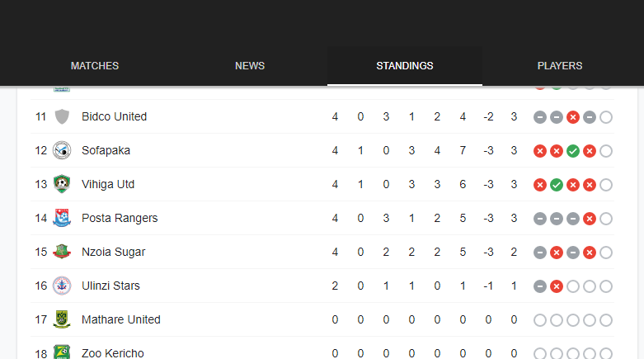Image resolution: width=644 pixels, height=359 pixels.
Task: Click the Sofapaka club logo
Action: [x=62, y=150]
